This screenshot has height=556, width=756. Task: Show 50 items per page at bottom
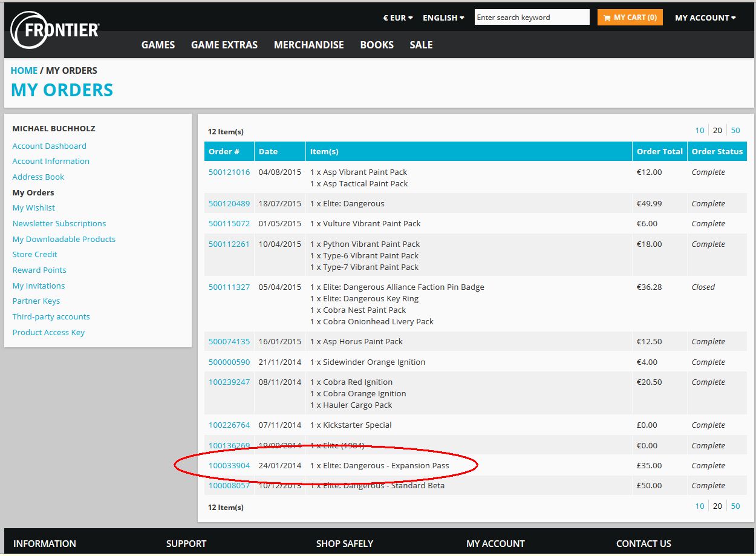pos(735,506)
